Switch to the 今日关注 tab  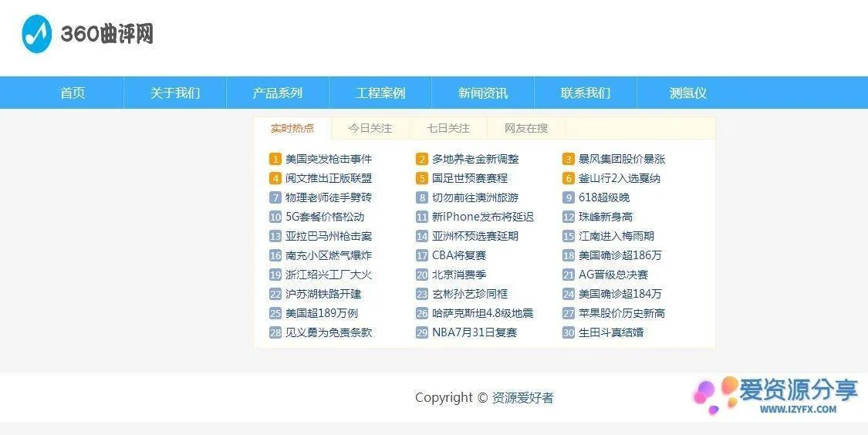[x=370, y=128]
